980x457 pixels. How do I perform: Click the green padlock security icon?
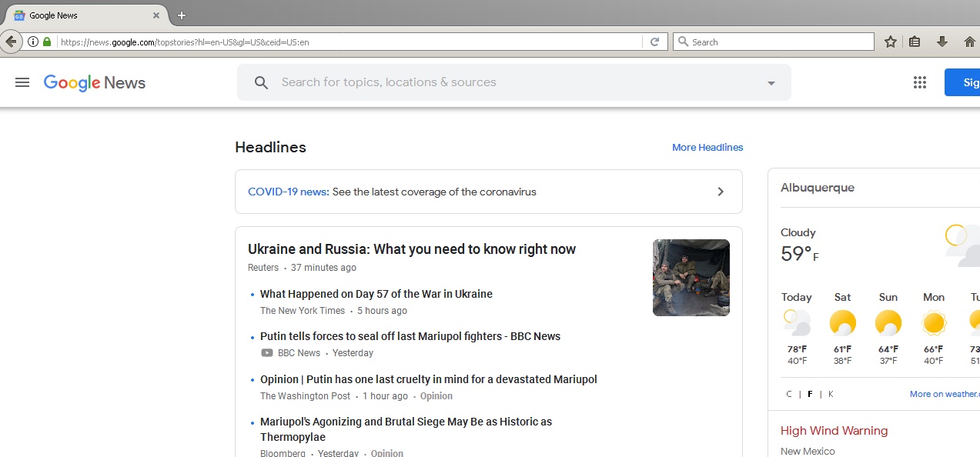(x=47, y=42)
